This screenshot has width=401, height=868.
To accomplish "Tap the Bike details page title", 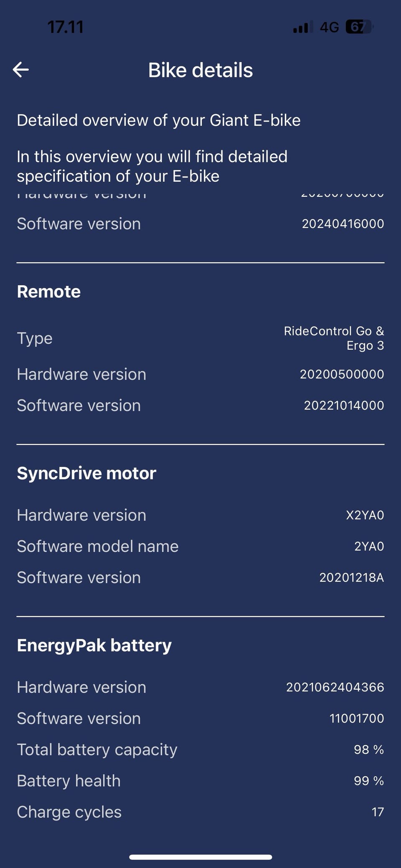I will tap(200, 70).
